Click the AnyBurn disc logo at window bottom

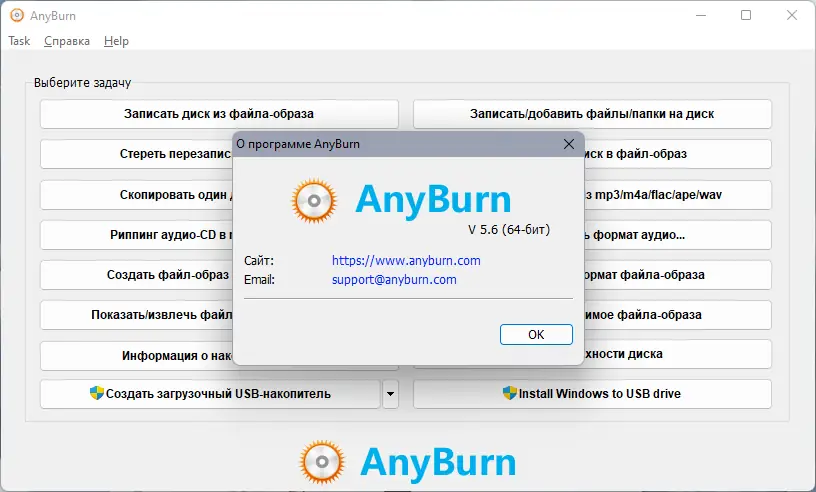click(322, 462)
